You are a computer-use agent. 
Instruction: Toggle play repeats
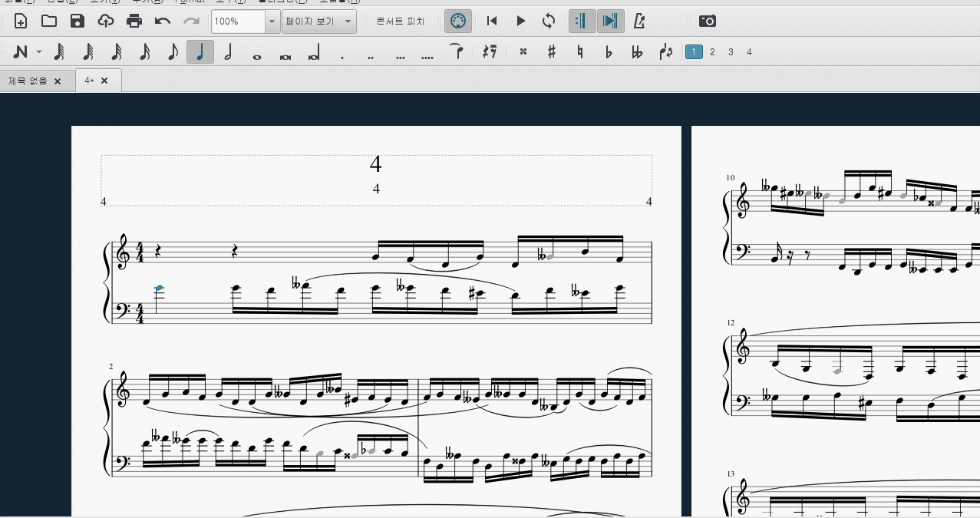click(x=582, y=21)
